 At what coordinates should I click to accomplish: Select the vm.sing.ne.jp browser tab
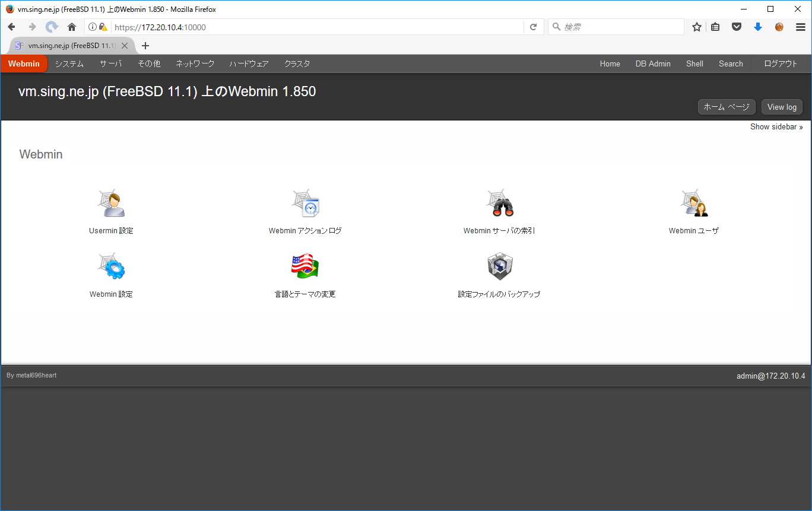72,46
